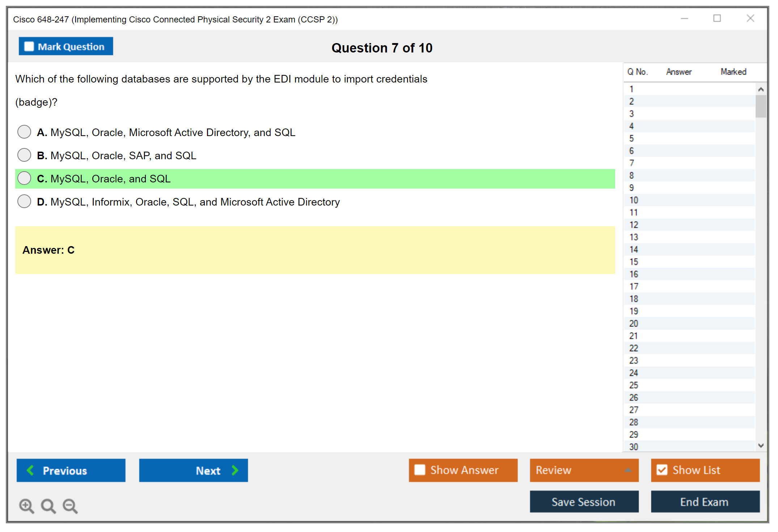Click the zoom in magnifier icon
Viewport: 778px width, 532px height.
(26, 506)
